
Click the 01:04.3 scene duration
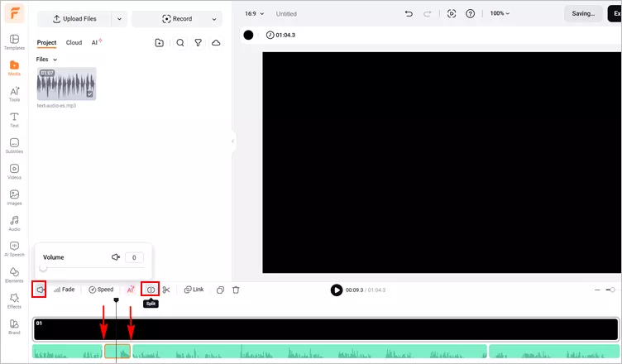(281, 35)
